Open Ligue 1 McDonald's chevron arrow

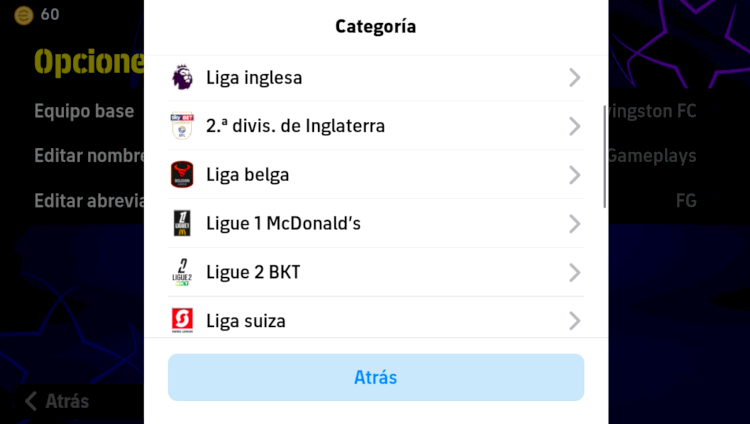click(x=574, y=224)
